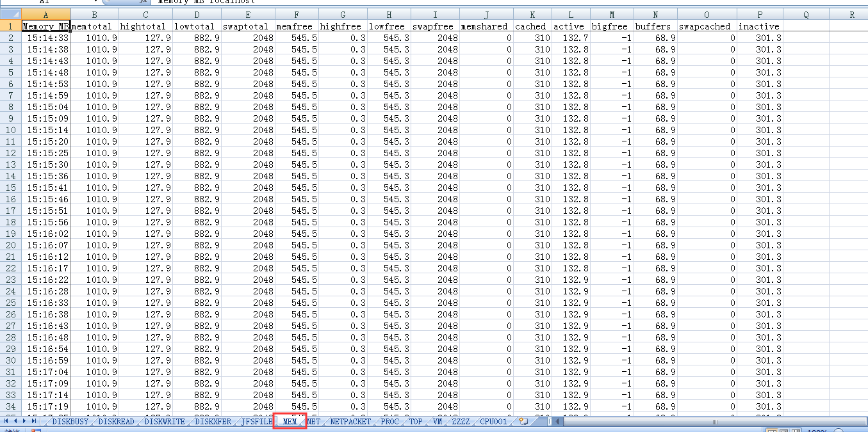Switch to the VM sheet
The image size is (868, 432).
coord(437,422)
